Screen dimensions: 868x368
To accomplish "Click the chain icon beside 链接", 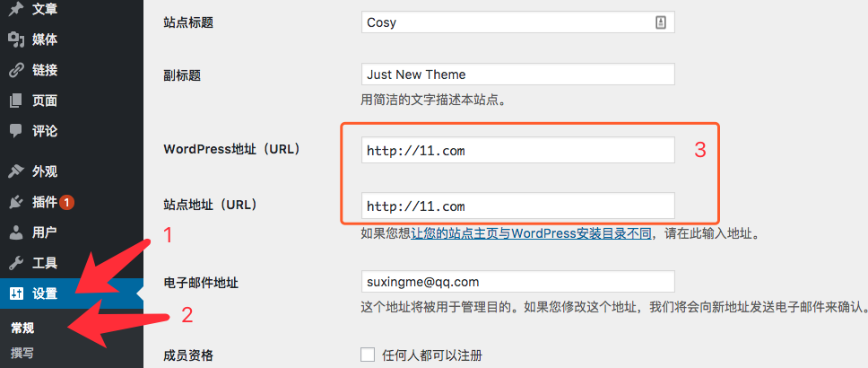I will pyautogui.click(x=16, y=70).
